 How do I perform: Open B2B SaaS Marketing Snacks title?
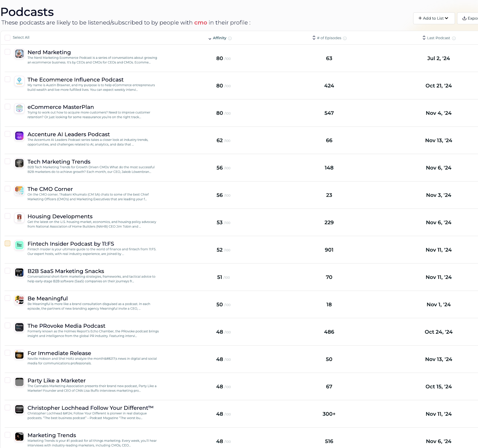pyautogui.click(x=66, y=271)
